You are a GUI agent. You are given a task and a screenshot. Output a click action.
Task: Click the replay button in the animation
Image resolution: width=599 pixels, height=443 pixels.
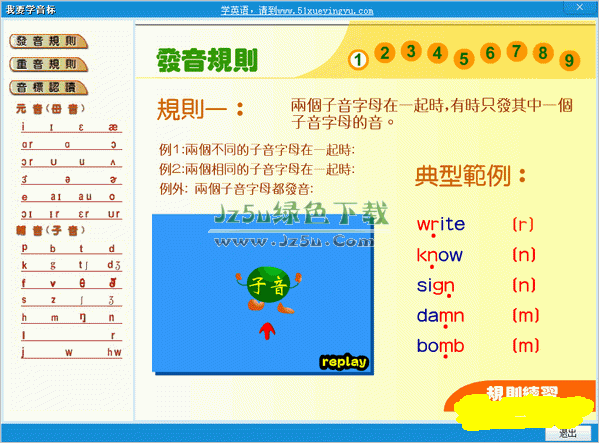344,362
